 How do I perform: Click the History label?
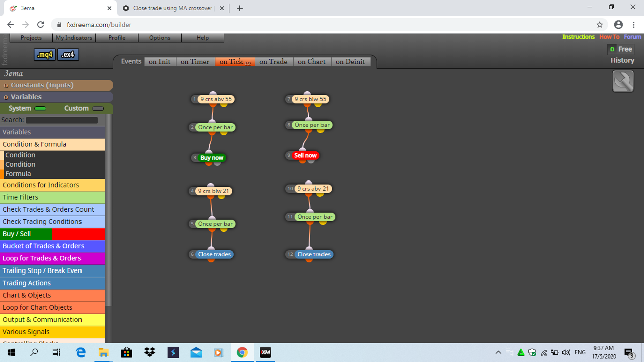point(622,60)
